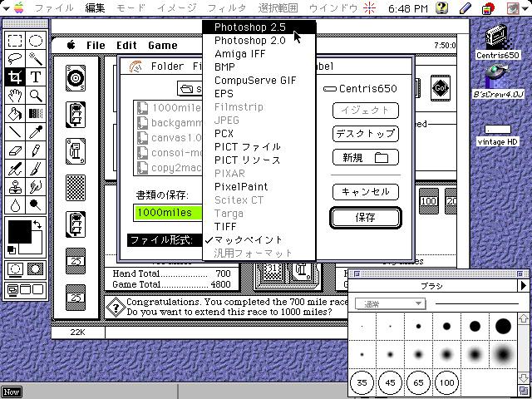Image resolution: width=532 pixels, height=399 pixels.
Task: Choose PixelPaint format
Action: pos(259,186)
